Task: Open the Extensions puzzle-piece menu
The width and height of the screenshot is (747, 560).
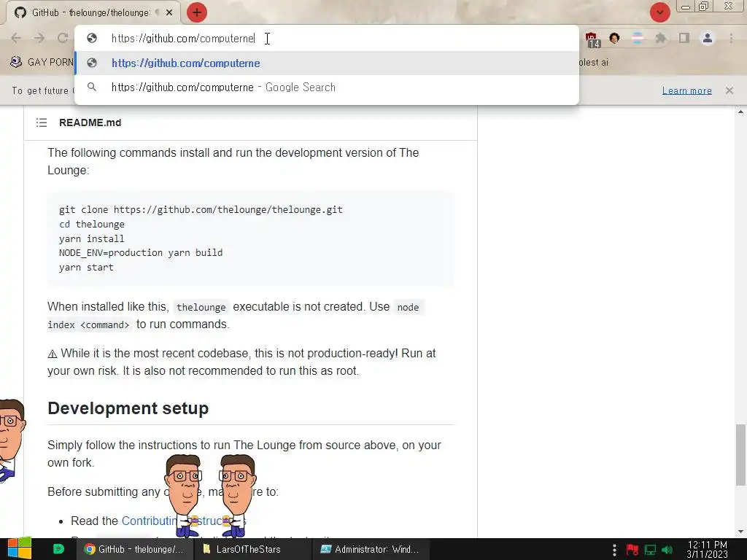Action: click(x=661, y=38)
